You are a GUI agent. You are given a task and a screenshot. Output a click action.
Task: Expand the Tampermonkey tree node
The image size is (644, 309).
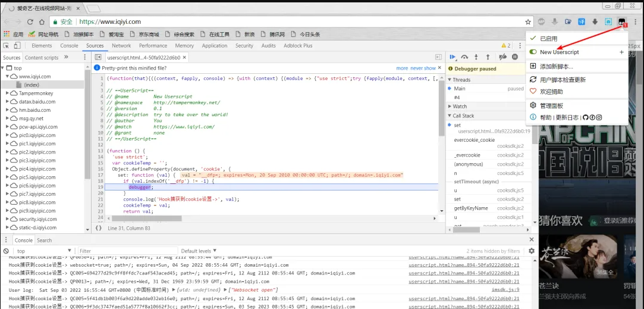click(8, 93)
